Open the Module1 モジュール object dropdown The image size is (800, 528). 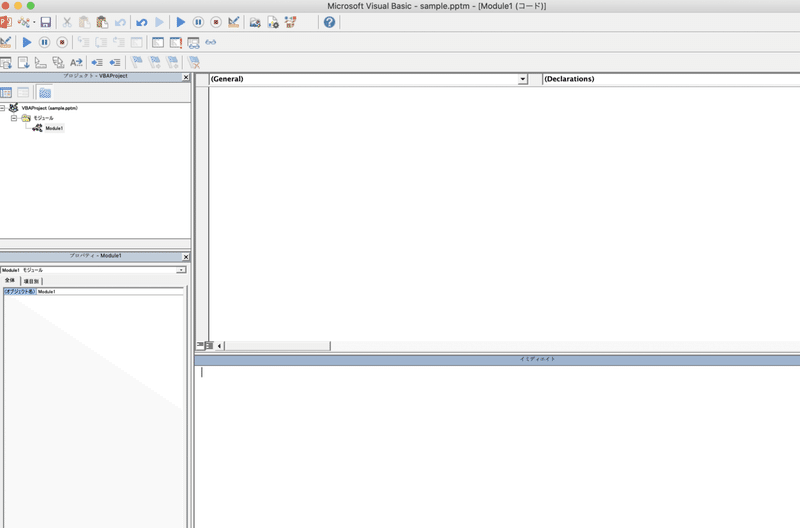pyautogui.click(x=181, y=270)
